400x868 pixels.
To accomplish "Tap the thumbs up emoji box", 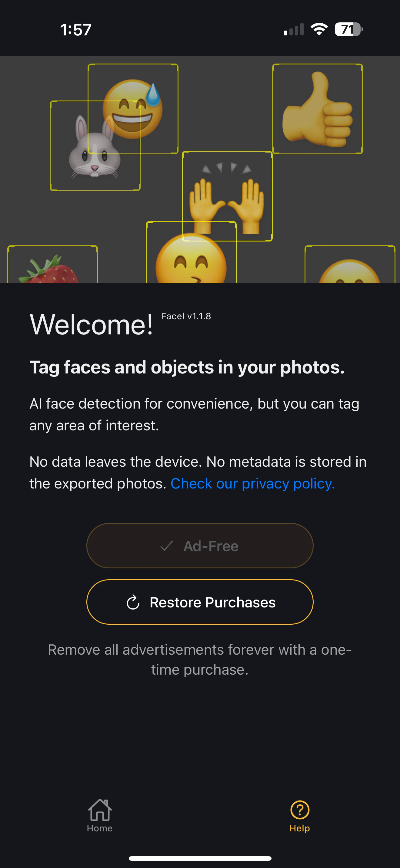I will click(x=317, y=109).
